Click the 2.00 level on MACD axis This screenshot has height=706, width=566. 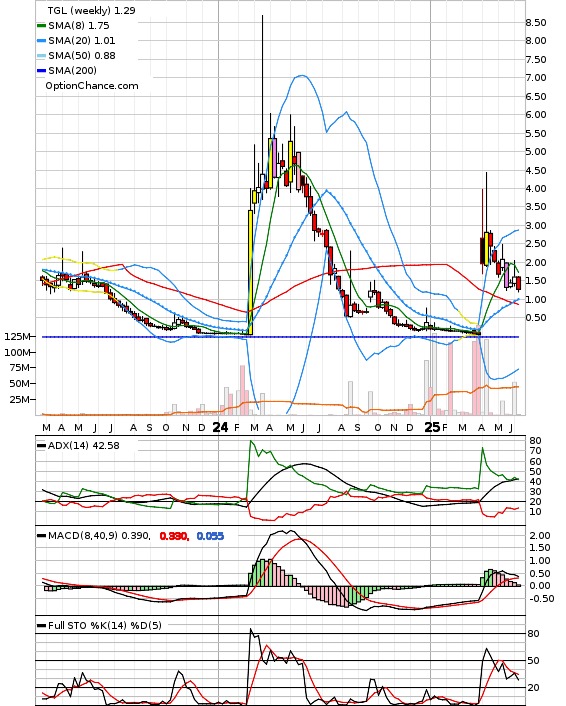click(x=540, y=535)
